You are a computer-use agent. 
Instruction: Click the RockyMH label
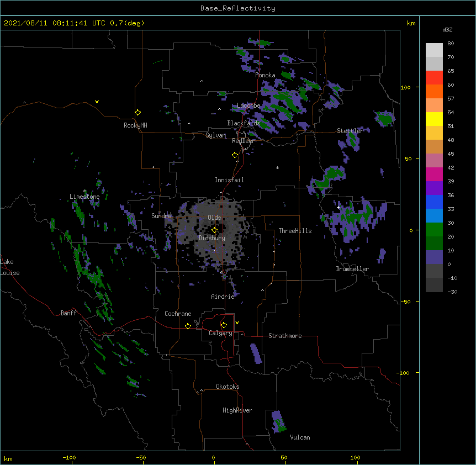pos(135,125)
